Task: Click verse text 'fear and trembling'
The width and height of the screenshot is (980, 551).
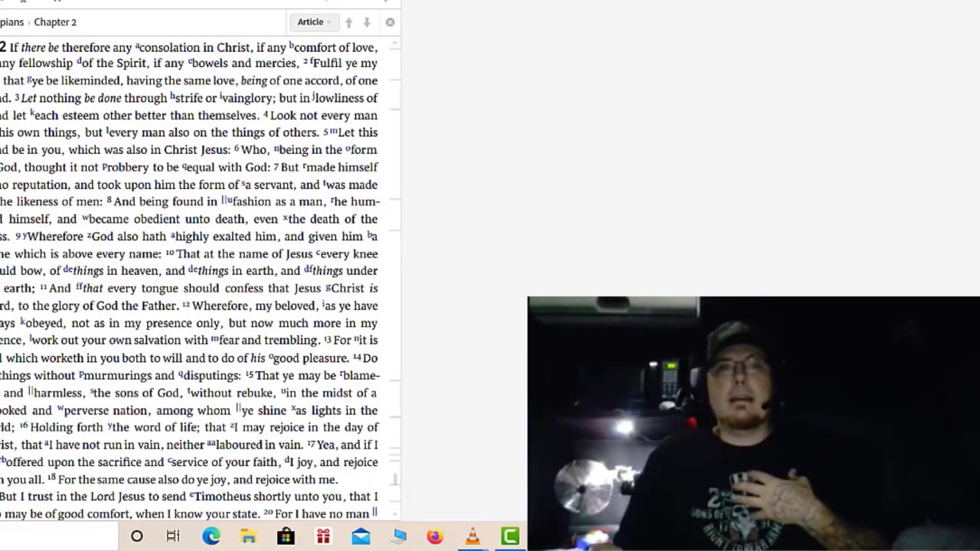Action: pos(269,341)
